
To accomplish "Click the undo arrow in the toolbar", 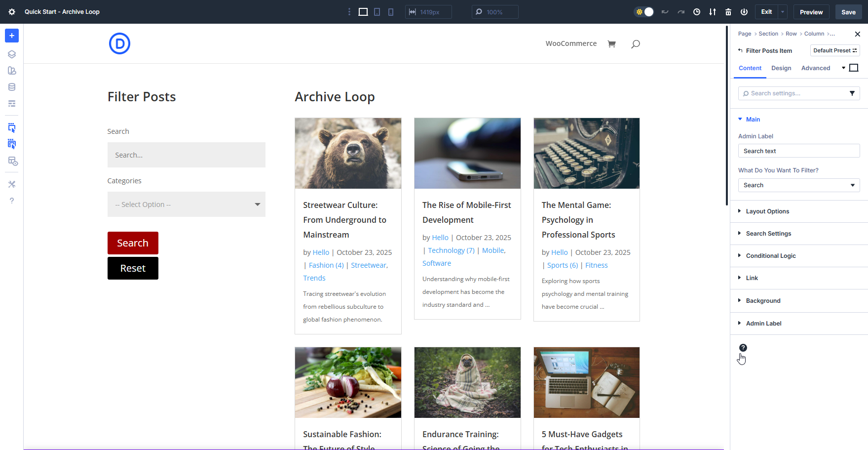I will coord(665,11).
